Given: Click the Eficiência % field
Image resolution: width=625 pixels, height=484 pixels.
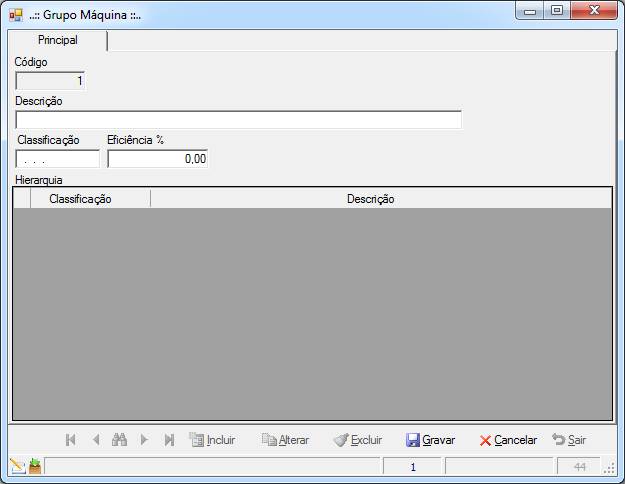Looking at the screenshot, I should click(x=157, y=159).
